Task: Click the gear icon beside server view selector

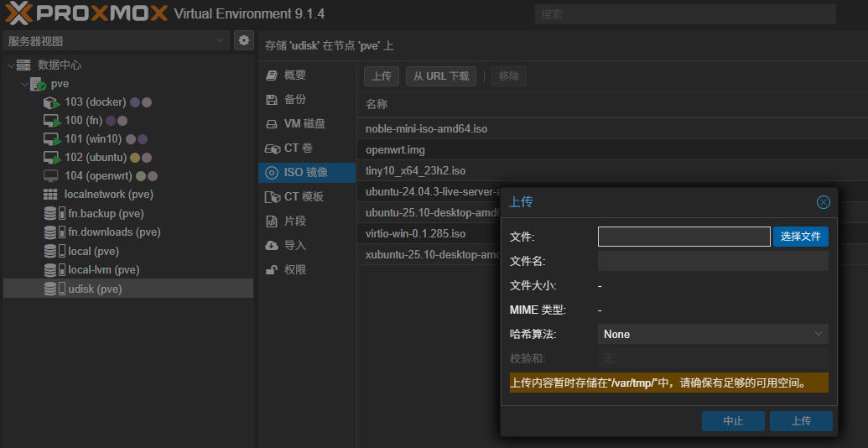Action: pyautogui.click(x=243, y=40)
